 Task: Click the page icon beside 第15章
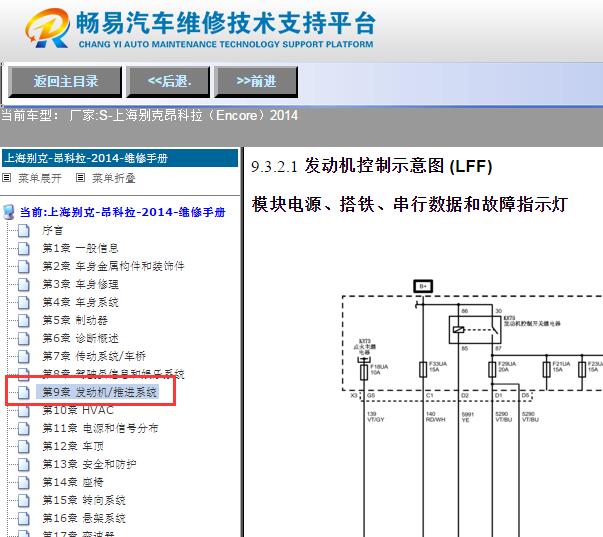click(x=24, y=500)
